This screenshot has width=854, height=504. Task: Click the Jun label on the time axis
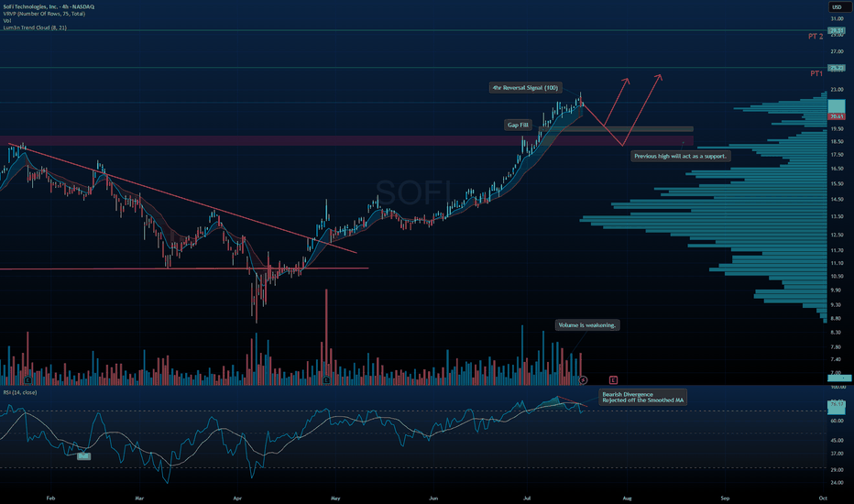pyautogui.click(x=433, y=498)
